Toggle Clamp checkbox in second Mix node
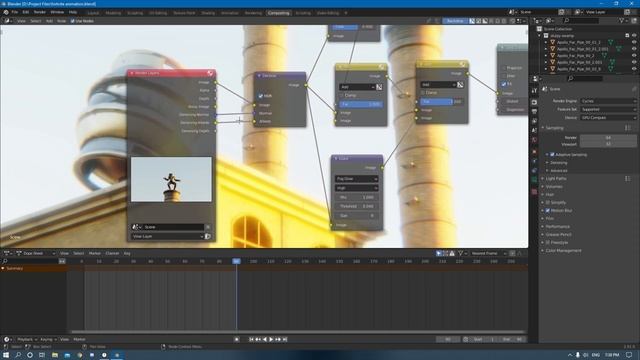This screenshot has height=360, width=640. click(x=422, y=93)
